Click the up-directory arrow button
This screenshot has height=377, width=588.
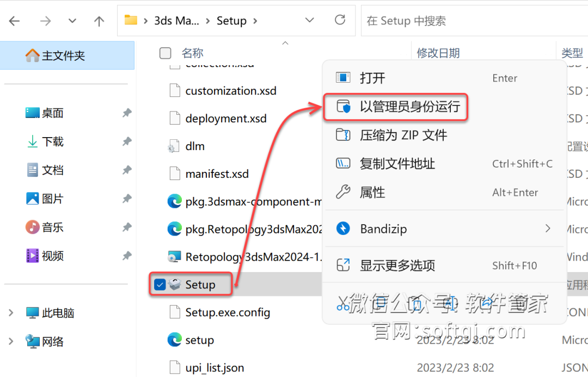tap(99, 21)
